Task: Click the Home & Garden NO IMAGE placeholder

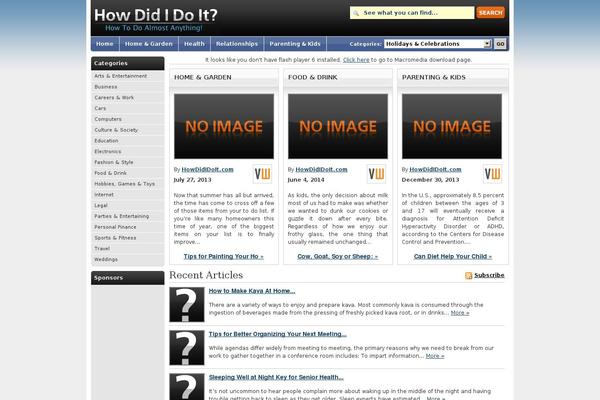Action: point(224,126)
